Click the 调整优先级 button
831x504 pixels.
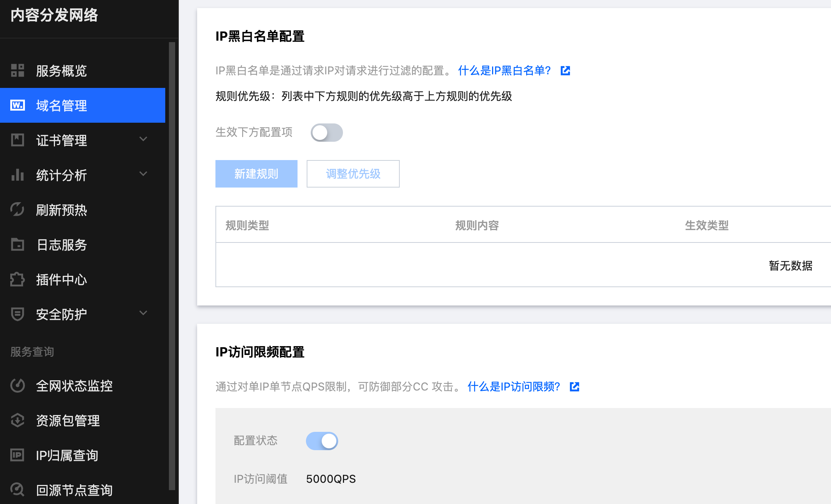353,174
